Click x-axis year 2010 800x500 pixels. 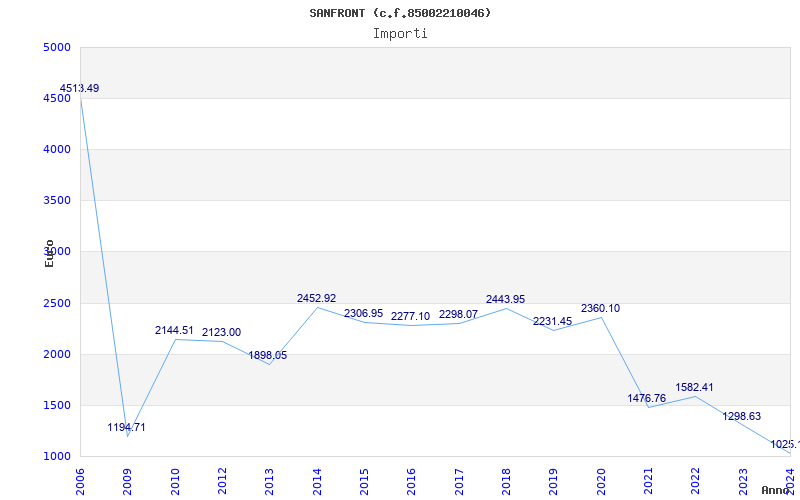(x=175, y=481)
